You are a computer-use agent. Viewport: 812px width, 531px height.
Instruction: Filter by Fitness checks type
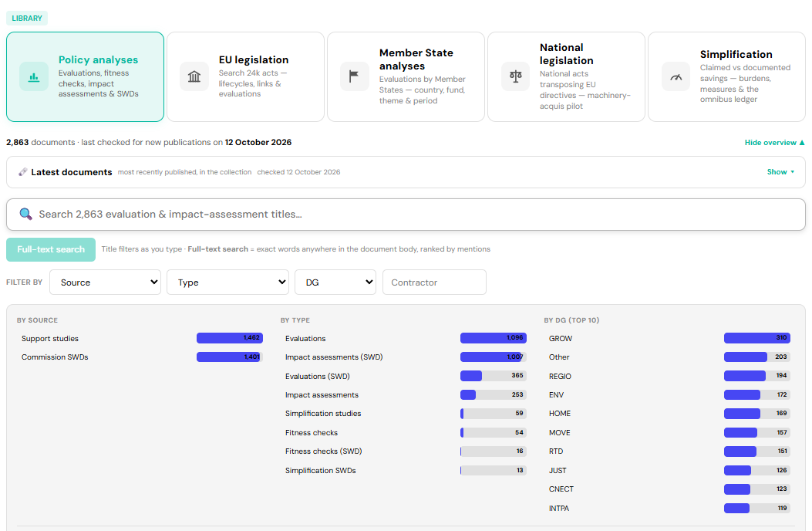(404, 432)
